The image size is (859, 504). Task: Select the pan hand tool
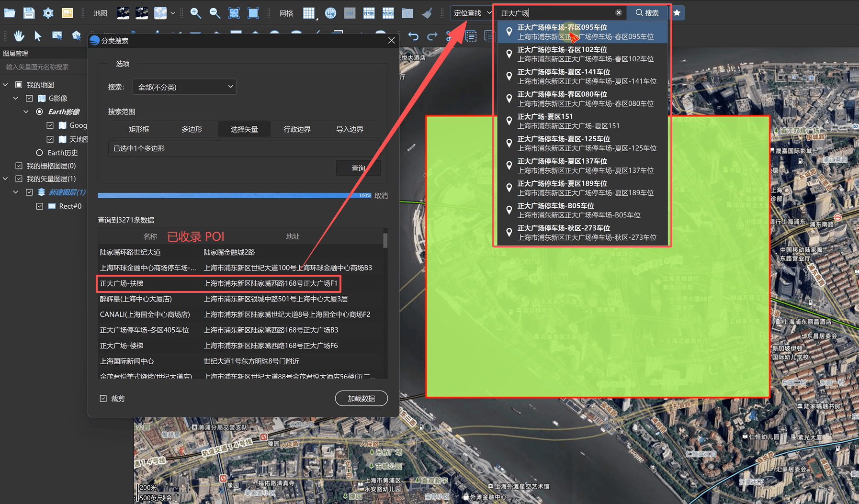point(19,35)
